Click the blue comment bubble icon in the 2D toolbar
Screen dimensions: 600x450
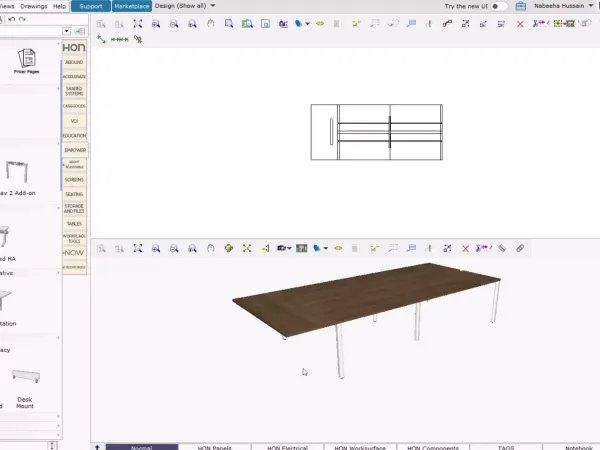pyautogui.click(x=411, y=24)
